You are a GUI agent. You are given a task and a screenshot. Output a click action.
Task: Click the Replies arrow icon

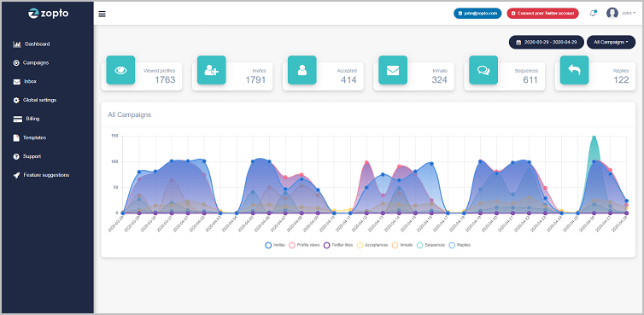pyautogui.click(x=574, y=70)
